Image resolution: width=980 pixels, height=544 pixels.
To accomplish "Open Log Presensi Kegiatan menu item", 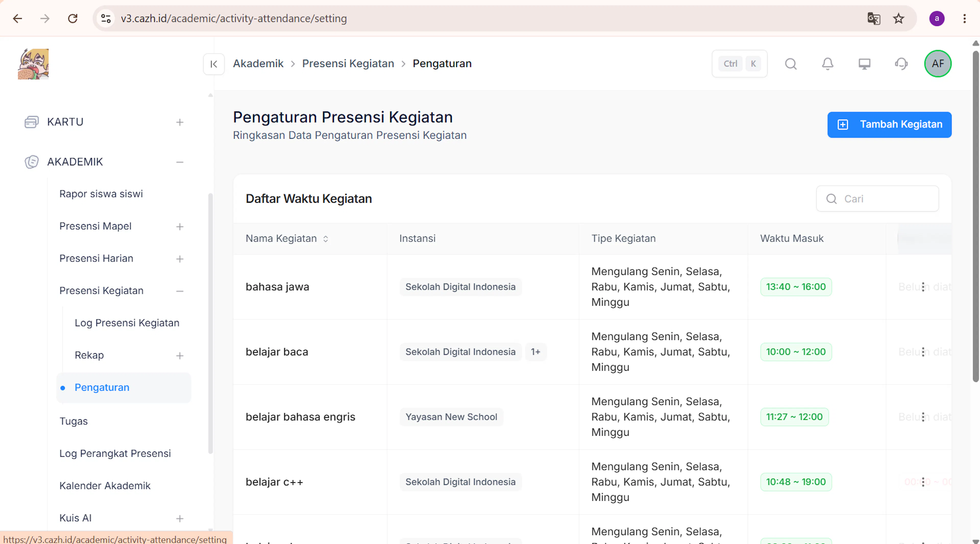I will (127, 323).
